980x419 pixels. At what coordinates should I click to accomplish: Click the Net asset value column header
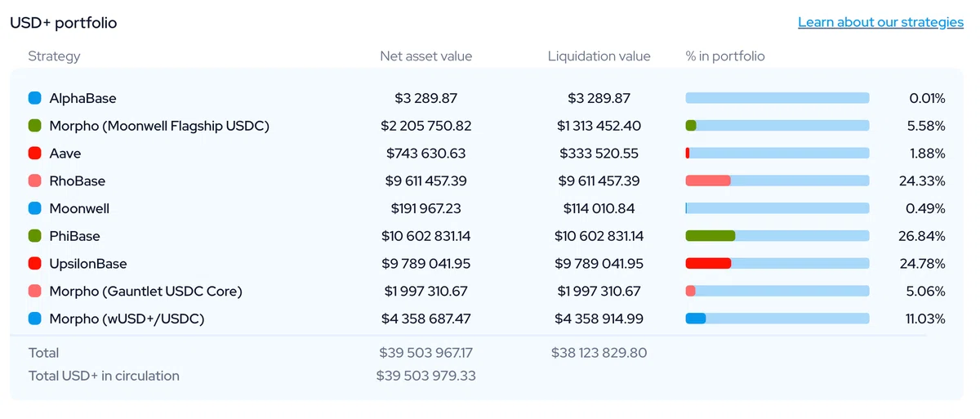(426, 56)
